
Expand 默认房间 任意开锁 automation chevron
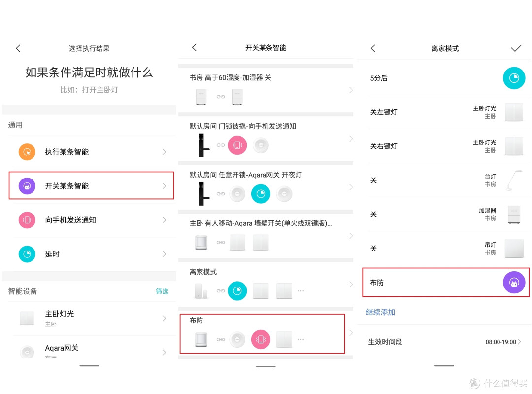click(351, 187)
